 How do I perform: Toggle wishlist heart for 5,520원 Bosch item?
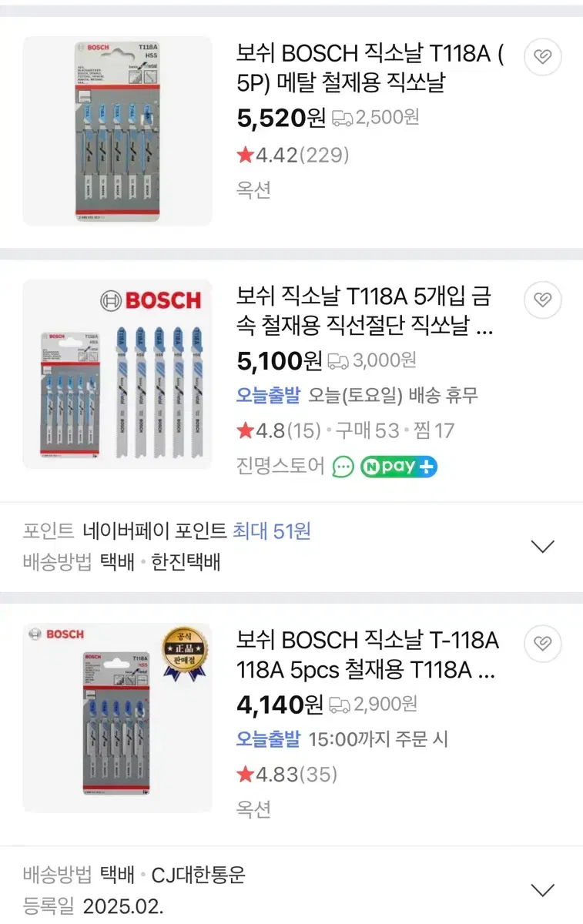[x=543, y=57]
